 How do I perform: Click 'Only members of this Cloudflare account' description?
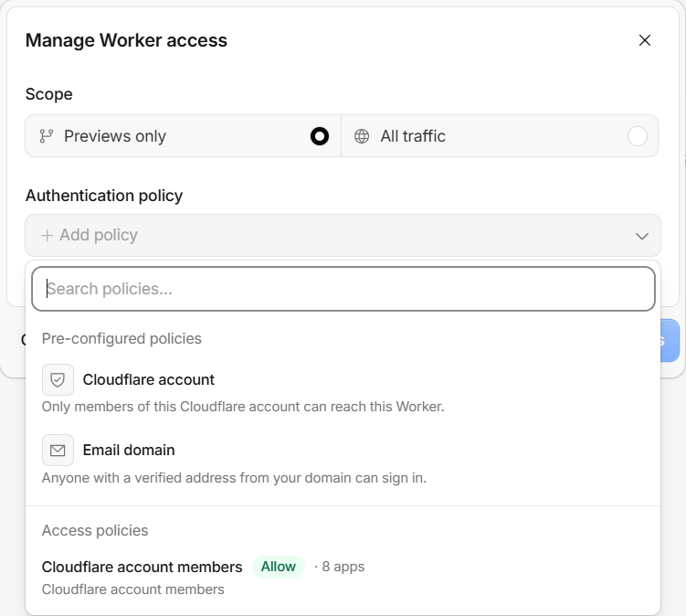243,407
